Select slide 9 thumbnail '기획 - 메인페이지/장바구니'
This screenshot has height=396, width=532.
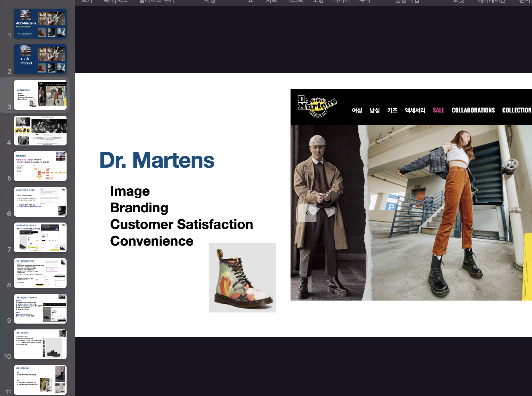pyautogui.click(x=40, y=309)
